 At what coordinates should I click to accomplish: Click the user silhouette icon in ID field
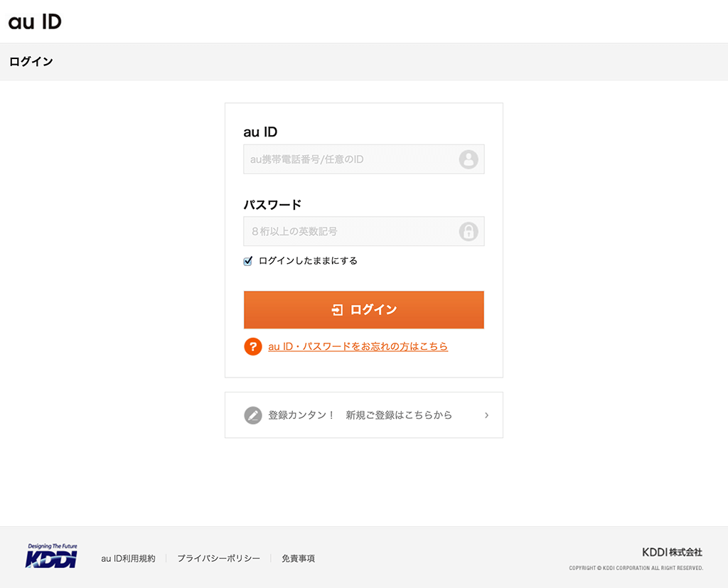tap(469, 159)
